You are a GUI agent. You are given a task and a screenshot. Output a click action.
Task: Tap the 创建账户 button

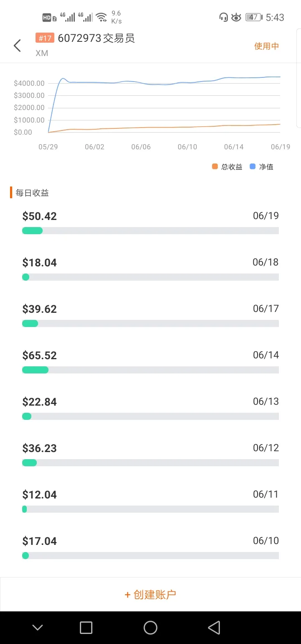[x=150, y=594]
